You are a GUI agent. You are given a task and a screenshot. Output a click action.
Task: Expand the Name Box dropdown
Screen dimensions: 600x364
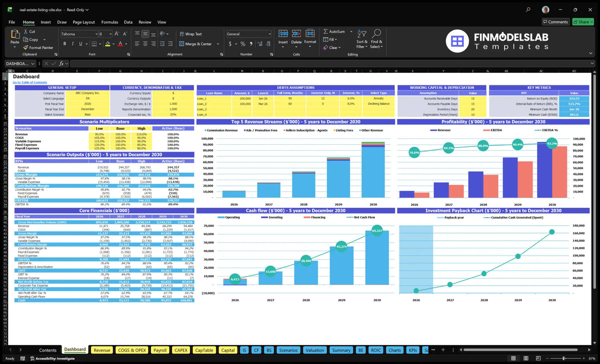(33, 63)
